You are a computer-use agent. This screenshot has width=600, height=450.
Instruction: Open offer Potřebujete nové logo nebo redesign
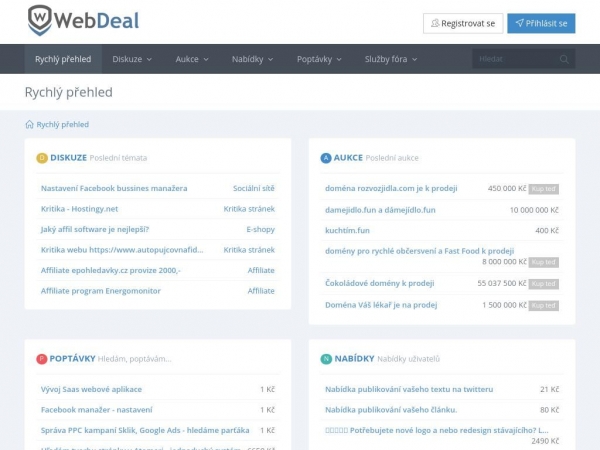pos(437,430)
